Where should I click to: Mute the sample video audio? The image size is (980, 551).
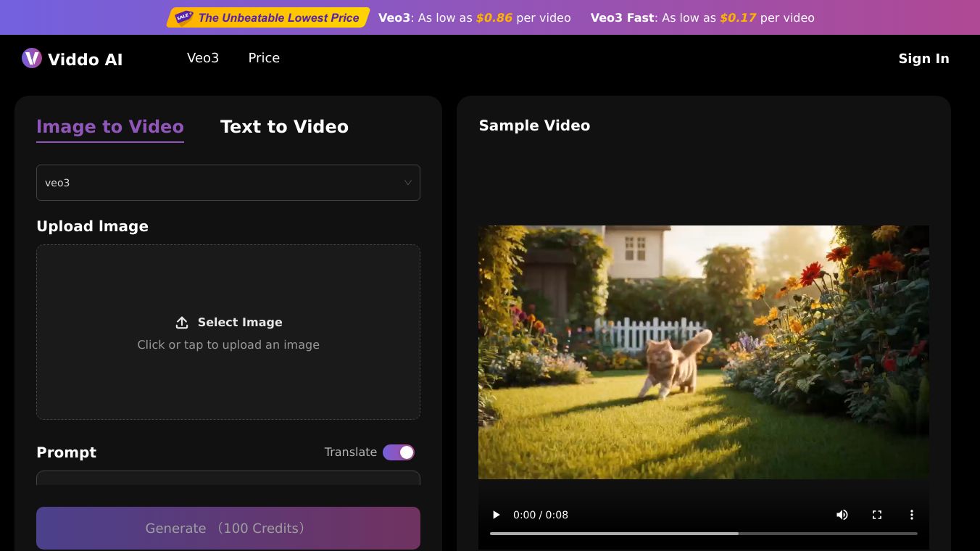click(842, 515)
